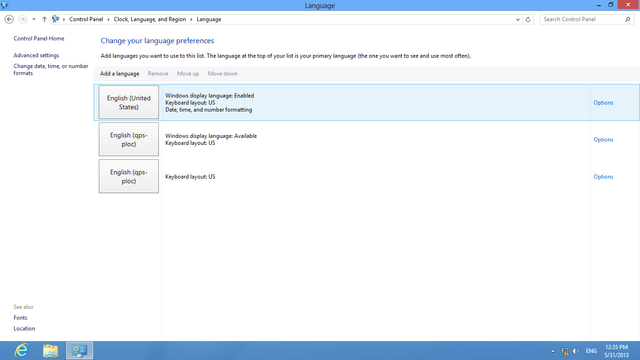Select the English (qps-ploc) tile with only keyboard layout
This screenshot has height=360, width=640.
pos(129,176)
